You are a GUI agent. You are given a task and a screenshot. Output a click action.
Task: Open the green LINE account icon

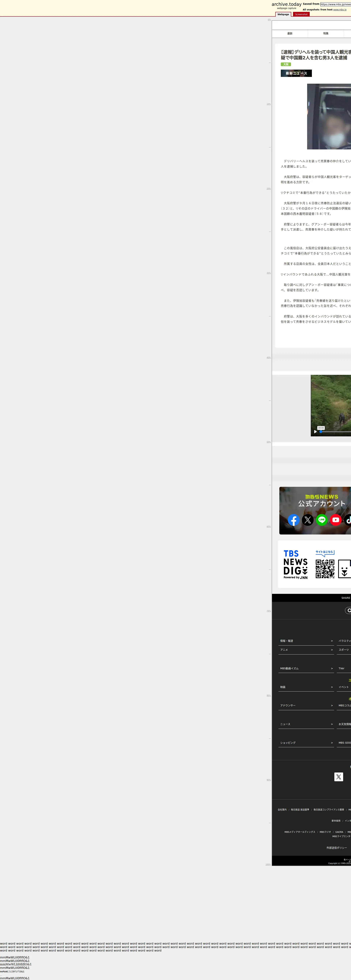tap(322, 520)
